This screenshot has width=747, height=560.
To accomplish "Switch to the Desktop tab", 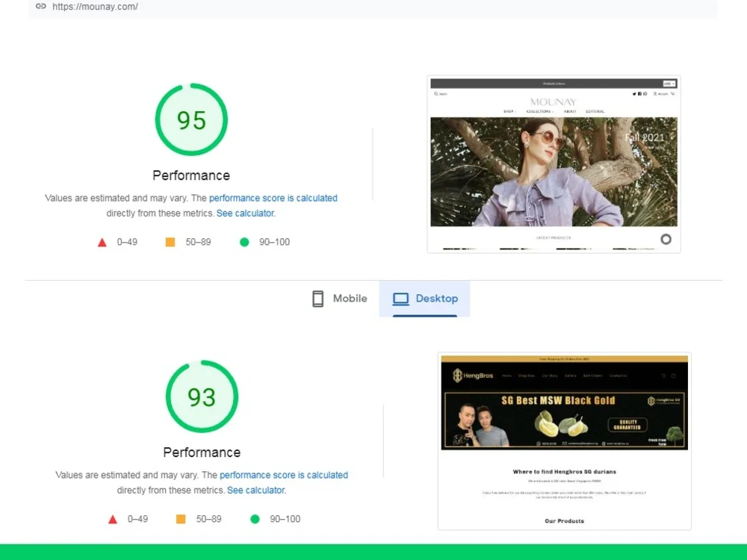I will [424, 299].
